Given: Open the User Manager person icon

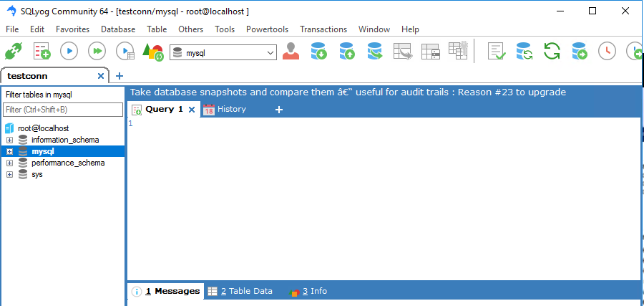Looking at the screenshot, I should [291, 52].
